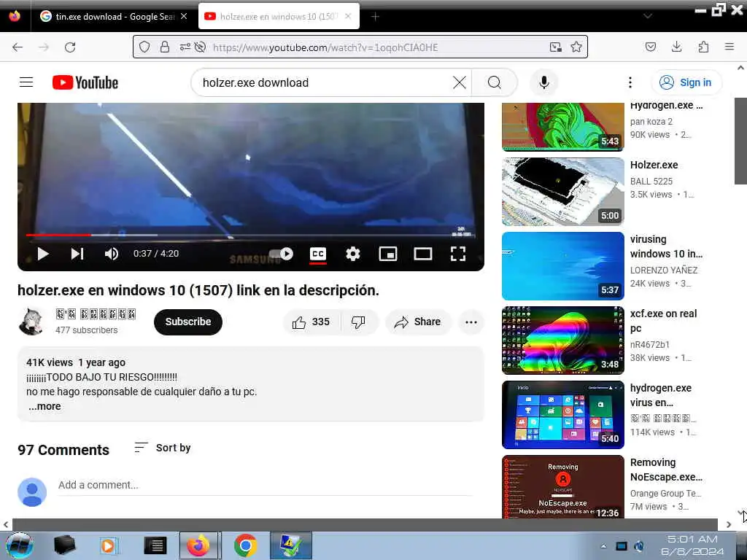
Task: Open Windows Start orb
Action: pyautogui.click(x=20, y=545)
